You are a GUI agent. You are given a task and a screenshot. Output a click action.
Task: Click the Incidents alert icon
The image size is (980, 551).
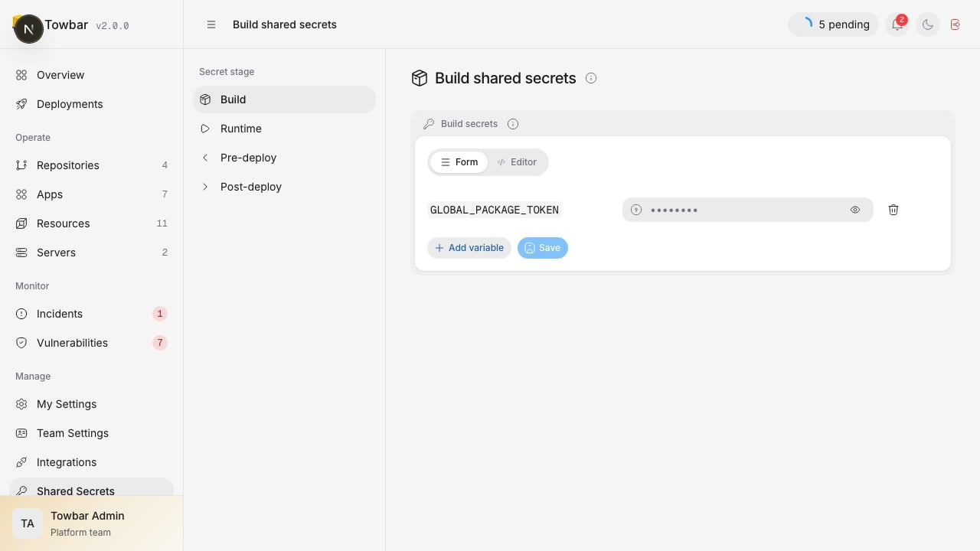[21, 314]
